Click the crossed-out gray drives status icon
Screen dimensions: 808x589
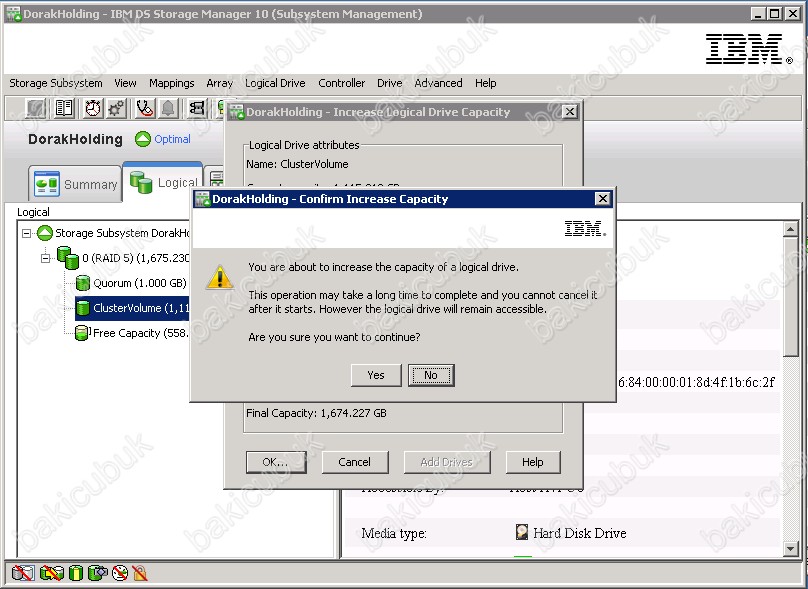click(23, 573)
